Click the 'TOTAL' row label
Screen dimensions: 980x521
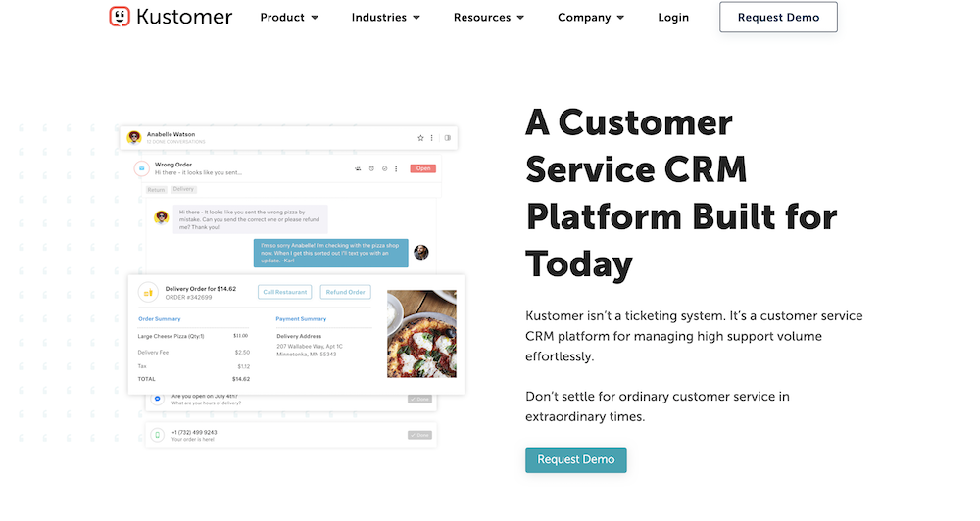(146, 379)
